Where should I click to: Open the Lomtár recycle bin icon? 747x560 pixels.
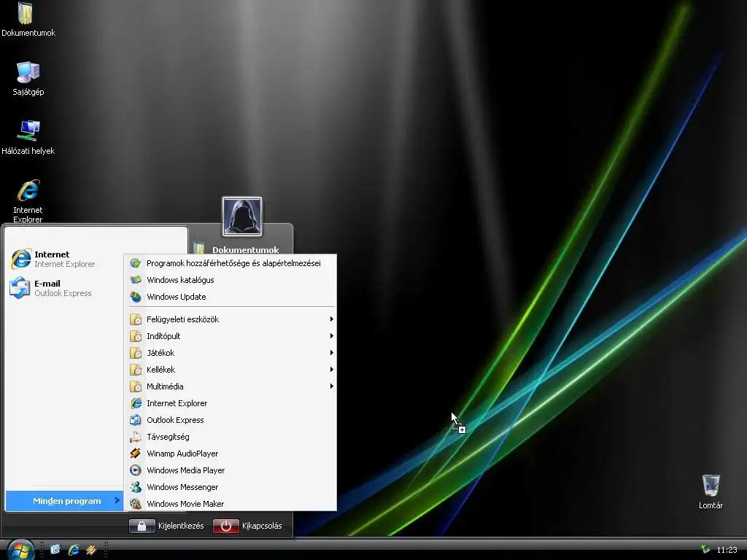tap(711, 485)
